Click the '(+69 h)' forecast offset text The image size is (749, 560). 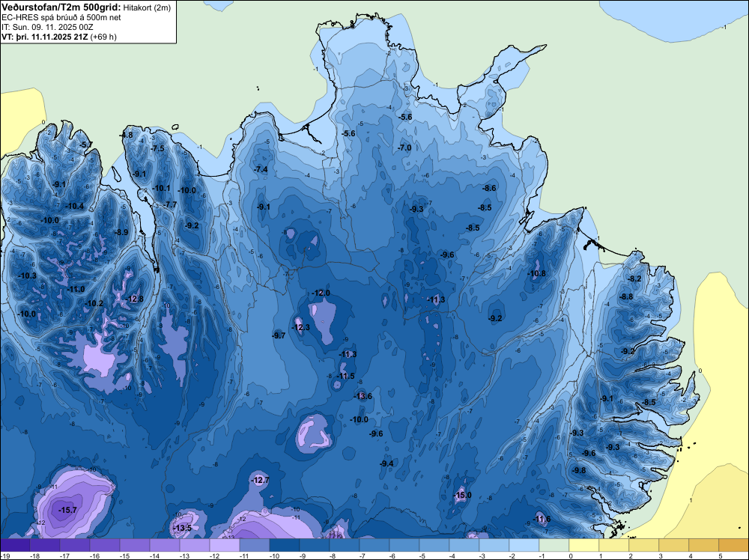tap(103, 36)
